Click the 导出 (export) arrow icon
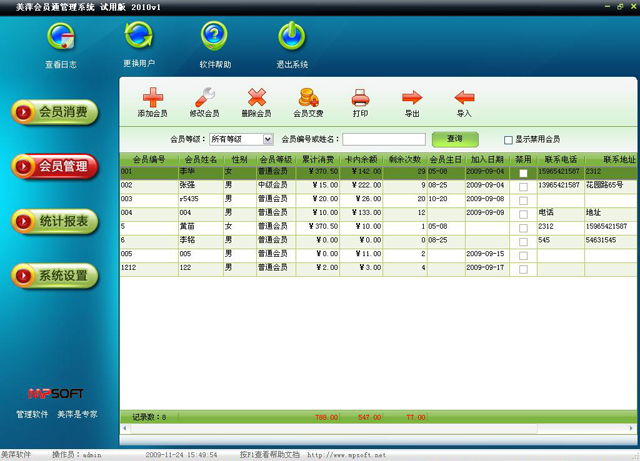 [412, 98]
